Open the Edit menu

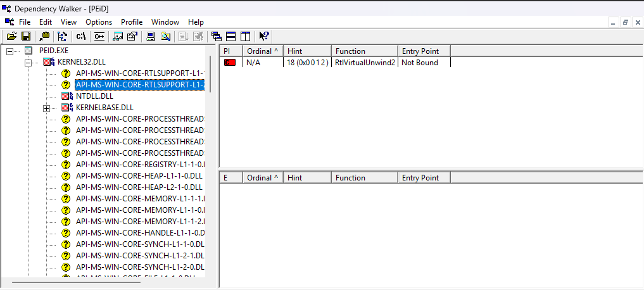pyautogui.click(x=46, y=22)
